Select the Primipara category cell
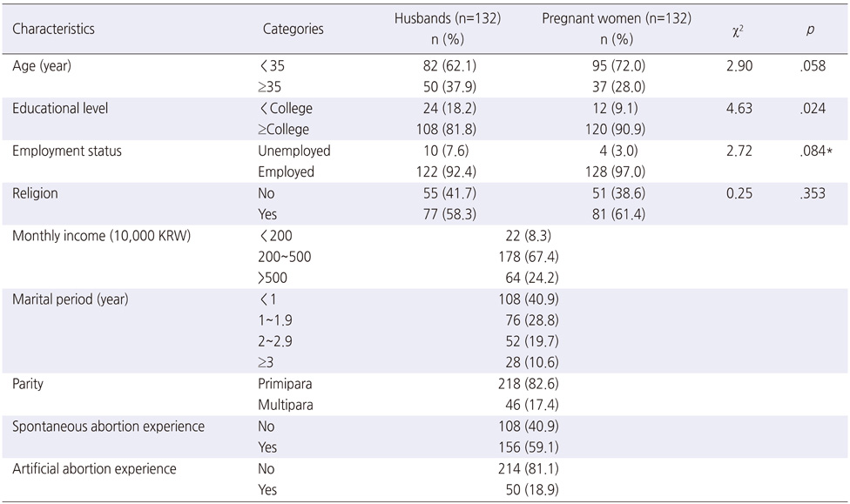 (x=285, y=384)
